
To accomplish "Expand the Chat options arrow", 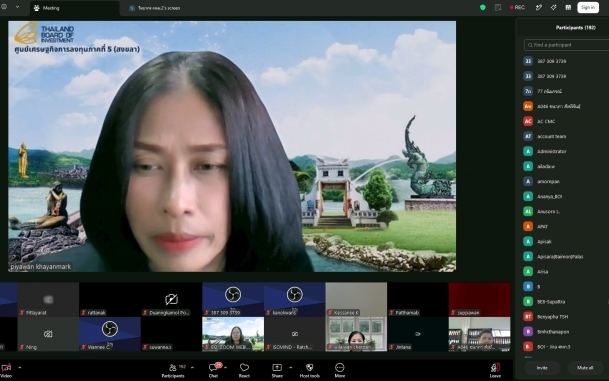I will (226, 367).
